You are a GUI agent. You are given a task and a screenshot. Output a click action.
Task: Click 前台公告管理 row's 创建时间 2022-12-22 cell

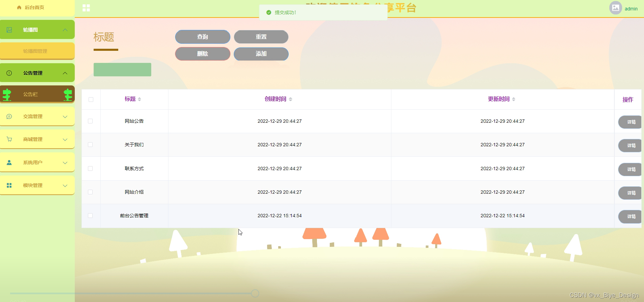point(280,216)
